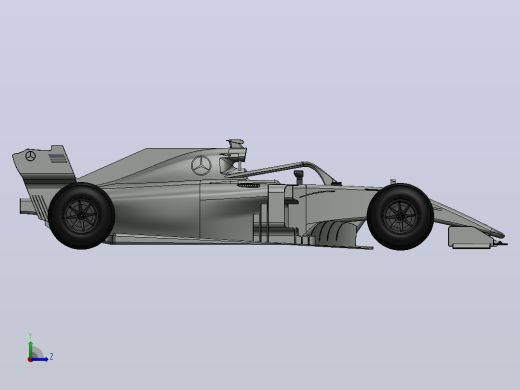Click the XYZ axis triad indicator
The image size is (520, 390).
click(40, 348)
